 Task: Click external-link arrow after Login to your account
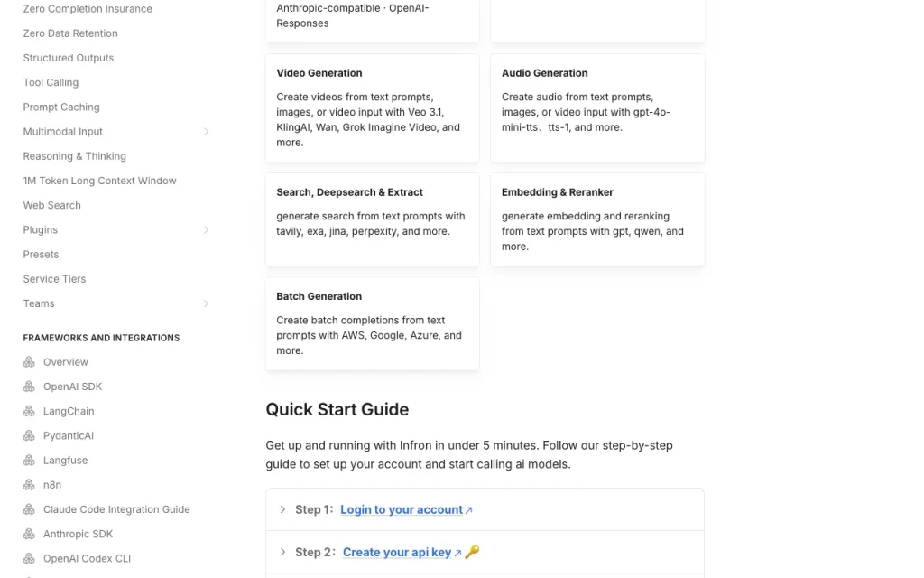(469, 511)
